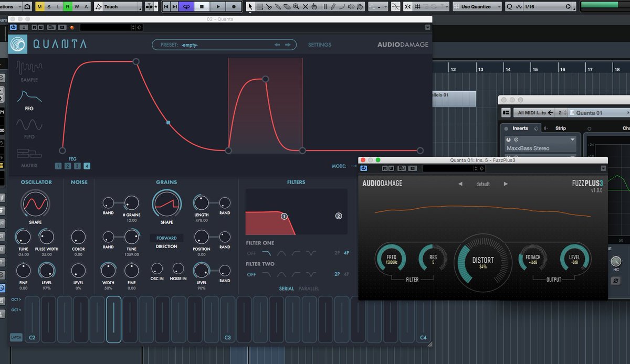
Task: Open Quanta SETTINGS
Action: [320, 45]
